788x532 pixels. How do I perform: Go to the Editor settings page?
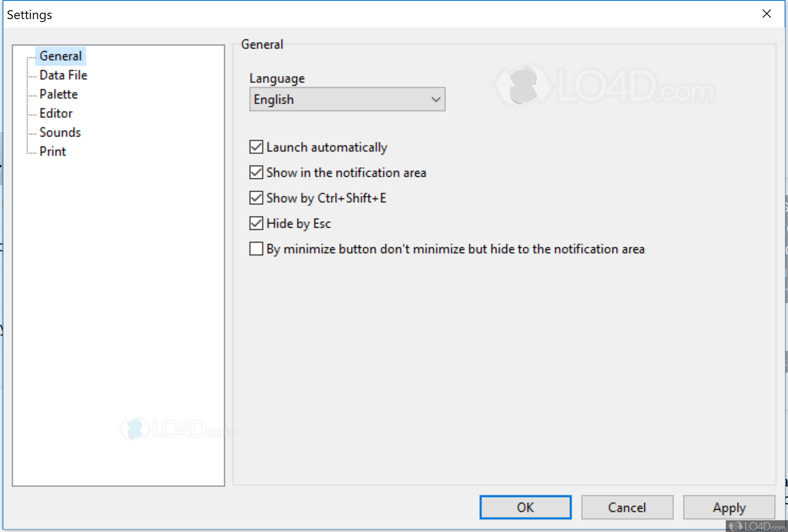click(56, 113)
